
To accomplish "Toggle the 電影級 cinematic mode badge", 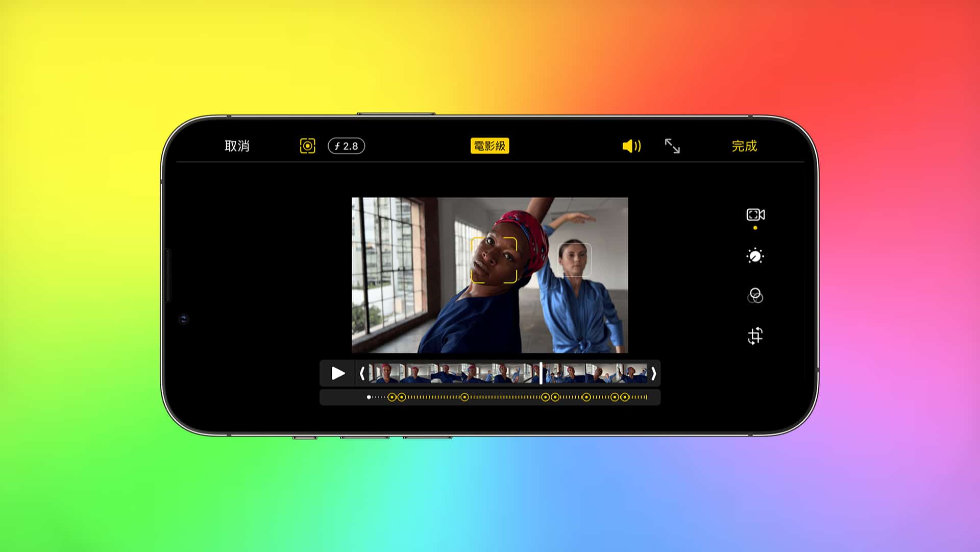I will 489,146.
